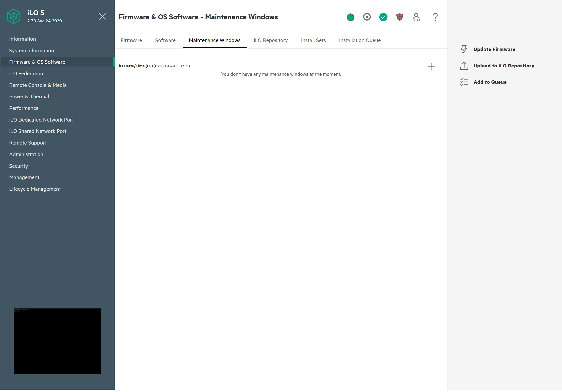Image resolution: width=562 pixels, height=392 pixels.
Task: Open the Install Sets tab
Action: (x=313, y=40)
